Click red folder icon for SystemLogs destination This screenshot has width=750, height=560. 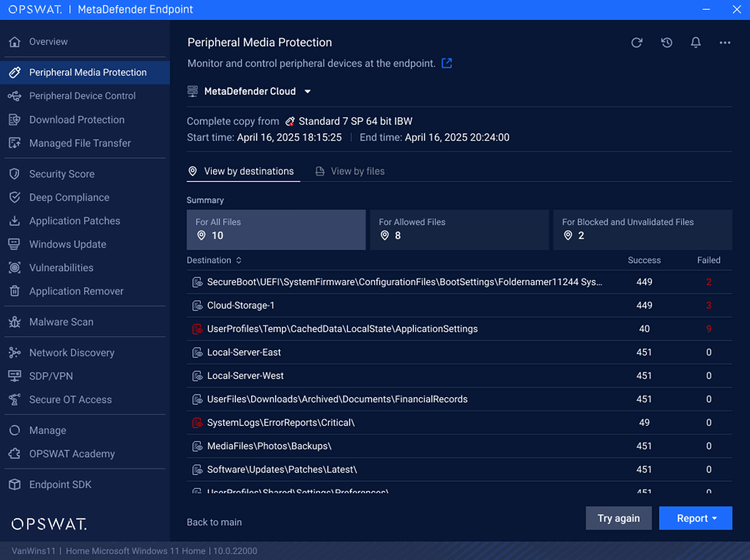197,423
